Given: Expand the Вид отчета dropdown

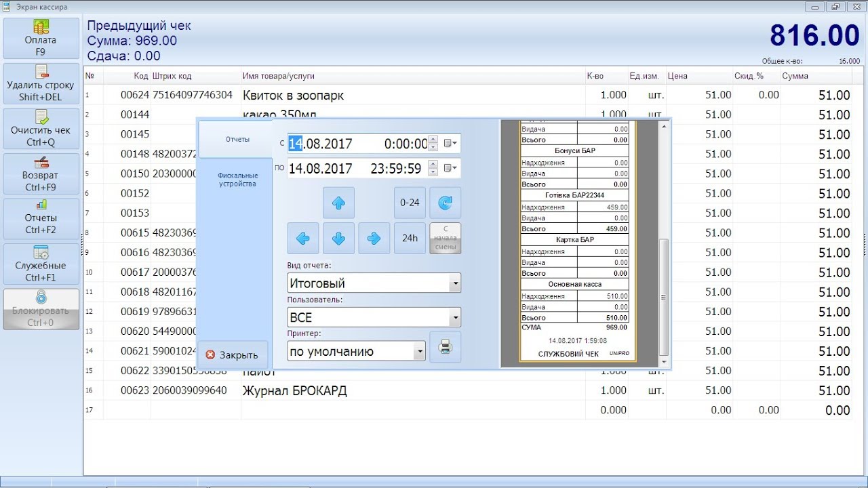Looking at the screenshot, I should [456, 283].
